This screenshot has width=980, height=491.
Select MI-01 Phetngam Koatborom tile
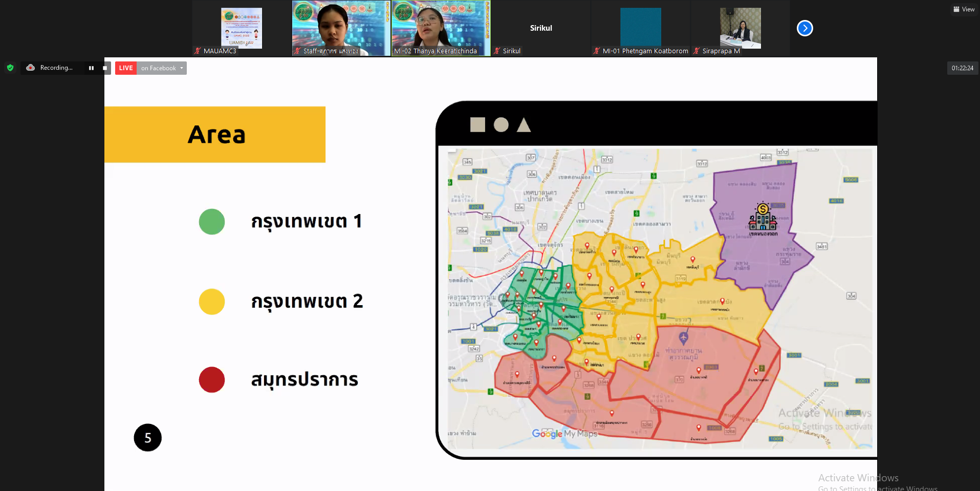[641, 28]
